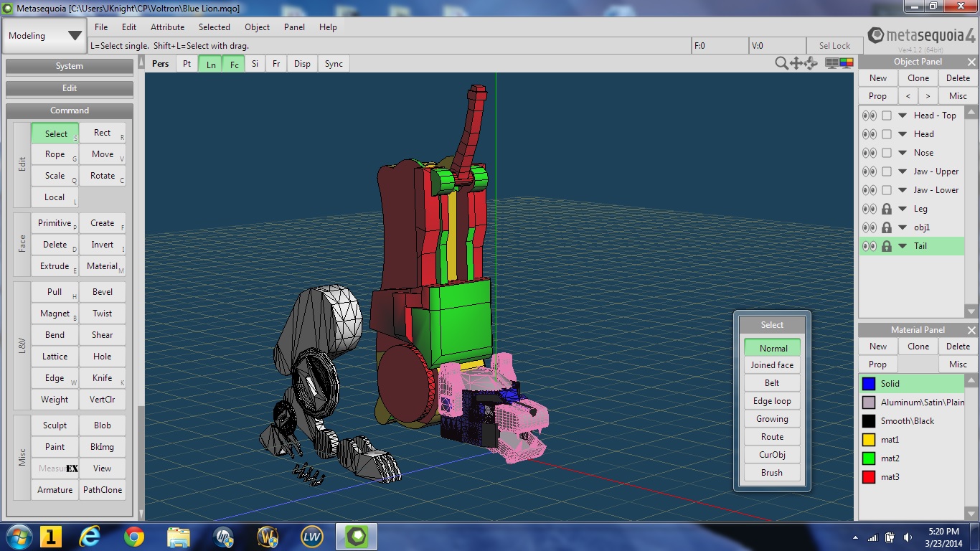Click the pan view arrows icon

(796, 63)
